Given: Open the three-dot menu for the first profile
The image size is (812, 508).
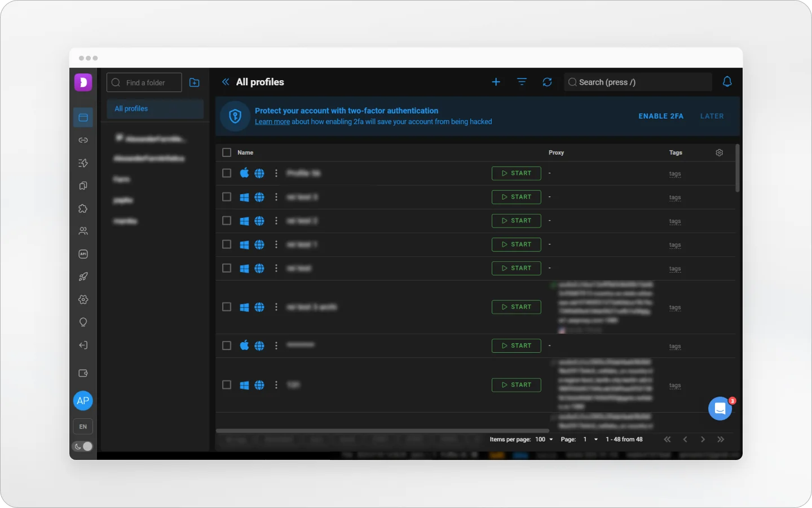Looking at the screenshot, I should pyautogui.click(x=276, y=173).
